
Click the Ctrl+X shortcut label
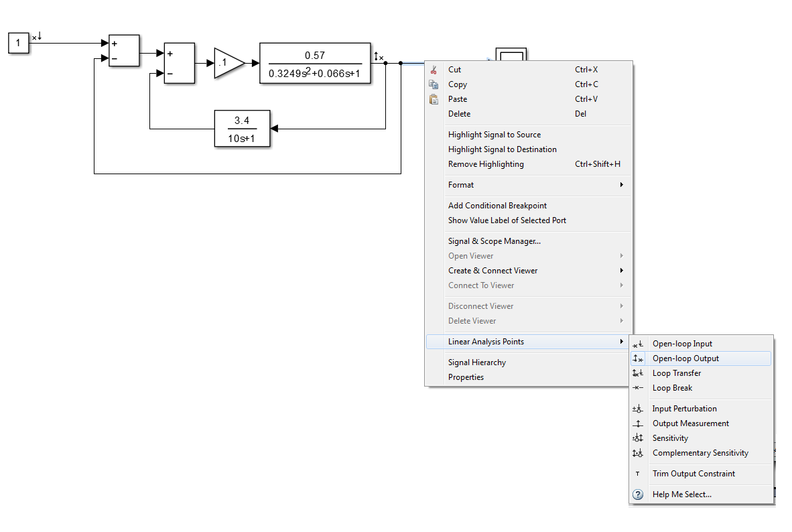[586, 70]
